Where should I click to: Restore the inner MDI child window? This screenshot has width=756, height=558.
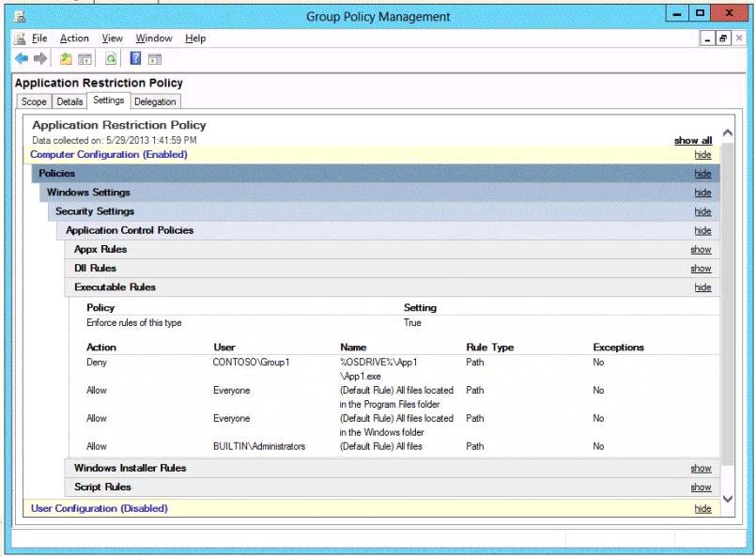[723, 39]
